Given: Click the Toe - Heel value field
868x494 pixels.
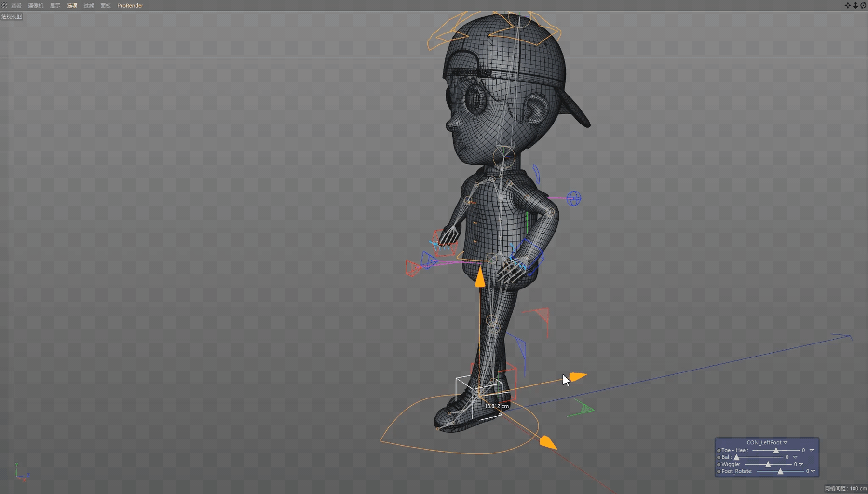Looking at the screenshot, I should pyautogui.click(x=803, y=450).
